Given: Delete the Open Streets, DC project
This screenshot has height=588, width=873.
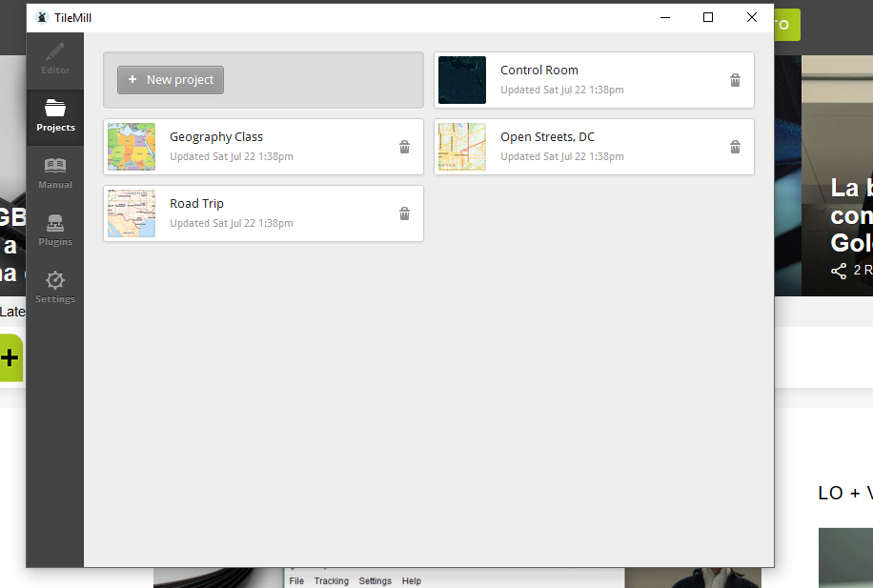Looking at the screenshot, I should pos(735,147).
